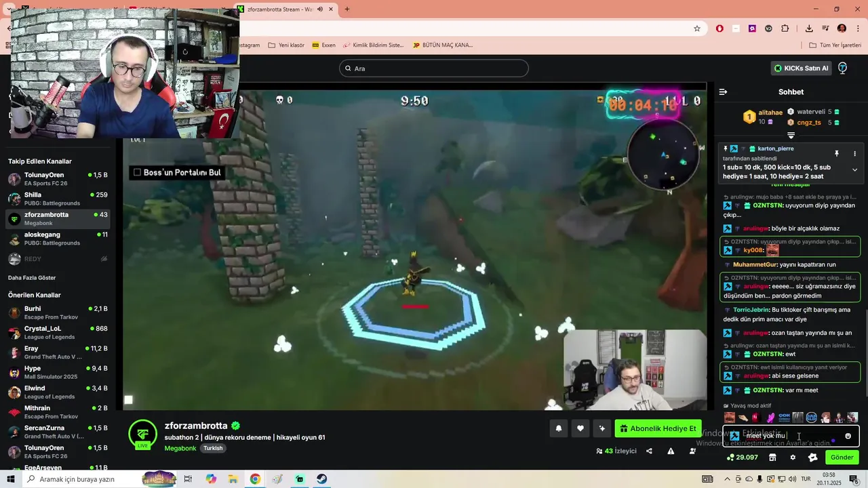
Task: Click the verified badge beside zforzambrotta
Action: [235, 426]
